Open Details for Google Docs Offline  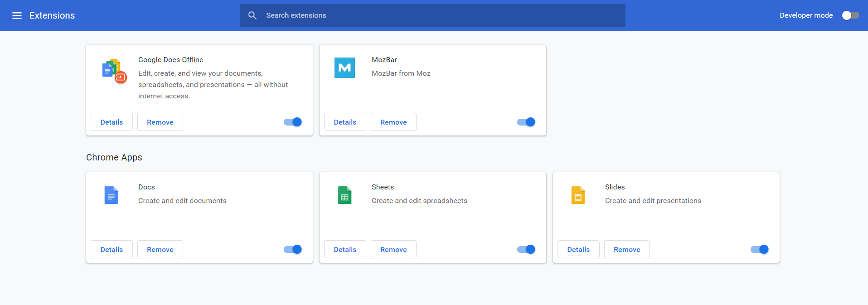(112, 122)
